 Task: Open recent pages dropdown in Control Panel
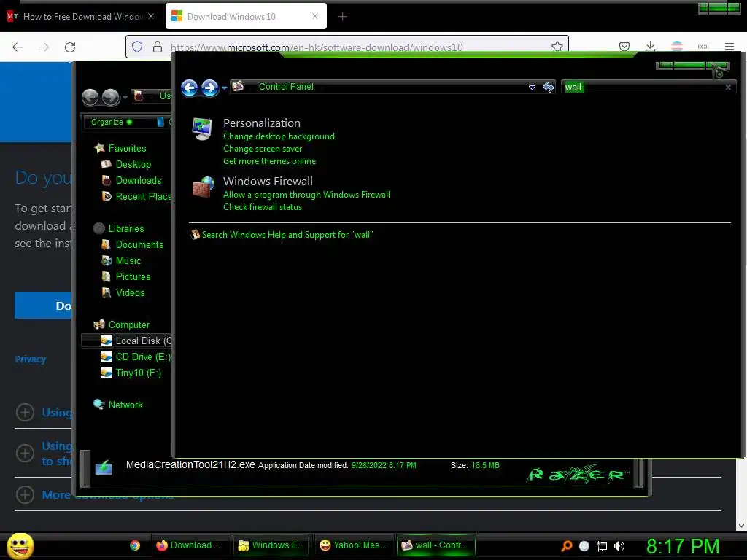[x=224, y=88]
